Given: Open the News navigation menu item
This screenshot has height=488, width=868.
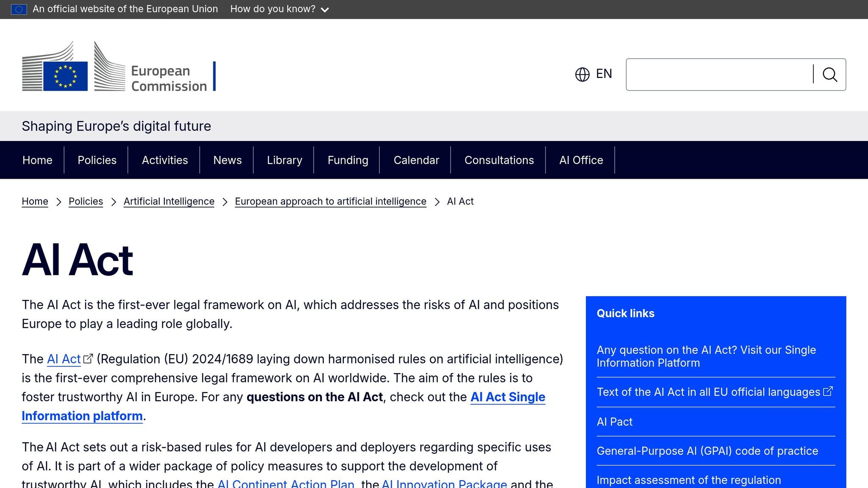Looking at the screenshot, I should point(228,160).
